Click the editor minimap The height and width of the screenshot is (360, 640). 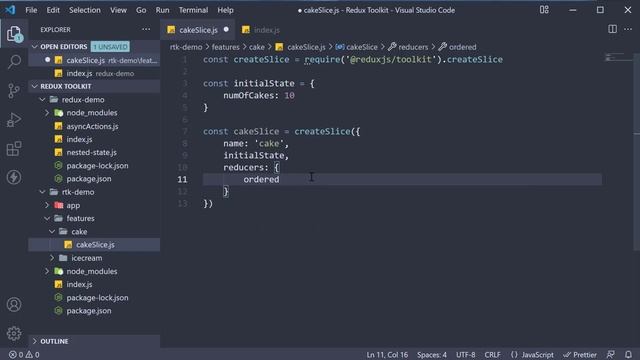tap(618, 57)
